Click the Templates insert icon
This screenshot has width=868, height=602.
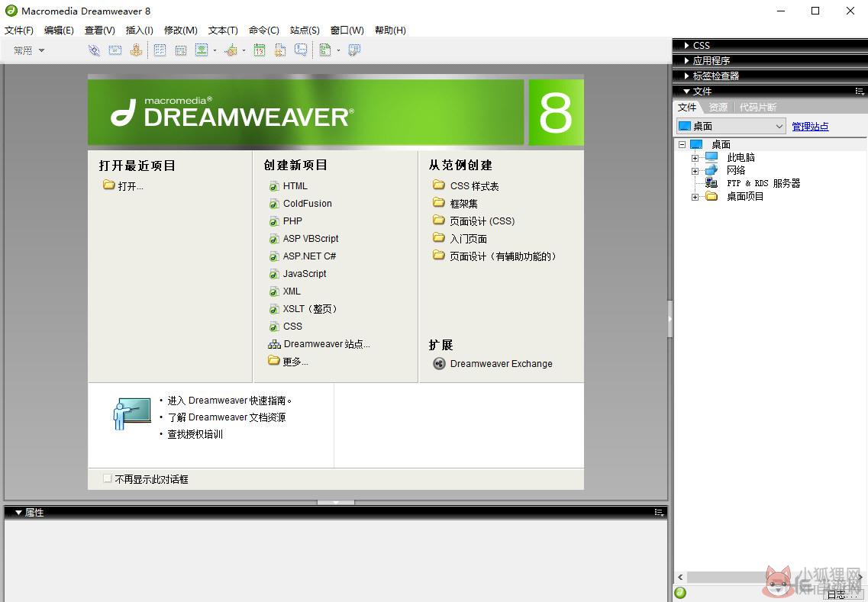[325, 50]
